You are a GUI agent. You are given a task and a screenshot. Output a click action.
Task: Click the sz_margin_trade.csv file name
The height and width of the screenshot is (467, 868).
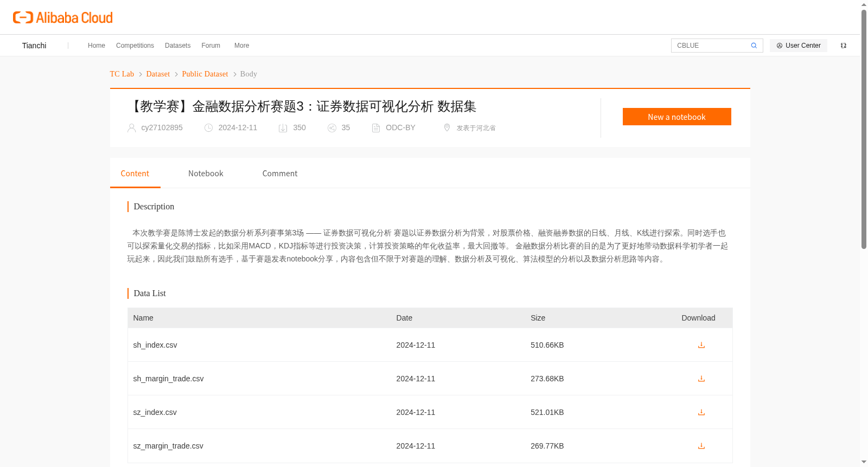(x=168, y=446)
